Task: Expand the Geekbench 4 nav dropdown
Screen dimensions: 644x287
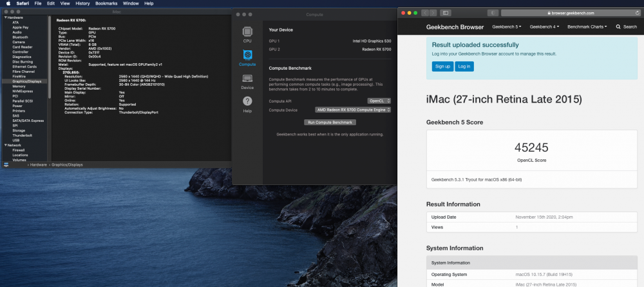Action: (x=544, y=26)
